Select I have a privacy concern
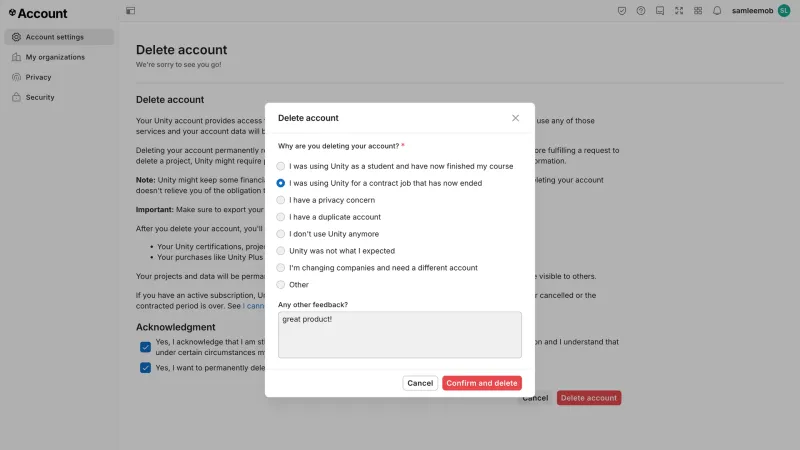 (281, 200)
